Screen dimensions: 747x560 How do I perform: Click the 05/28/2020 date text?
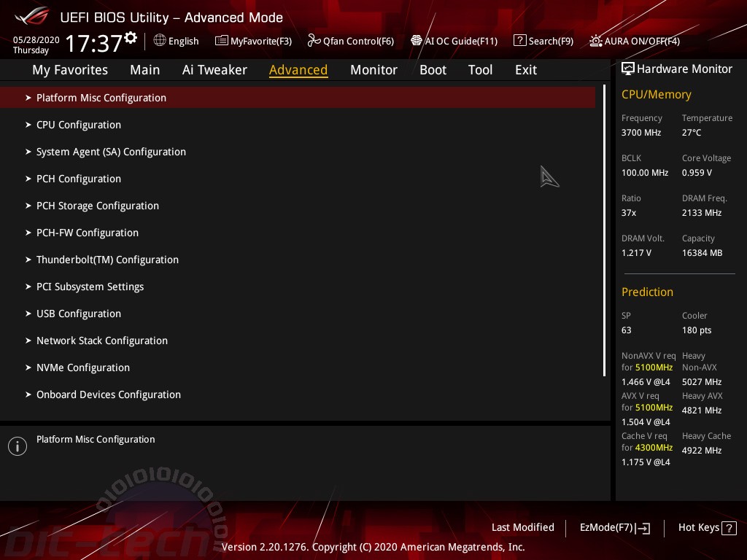tap(36, 40)
